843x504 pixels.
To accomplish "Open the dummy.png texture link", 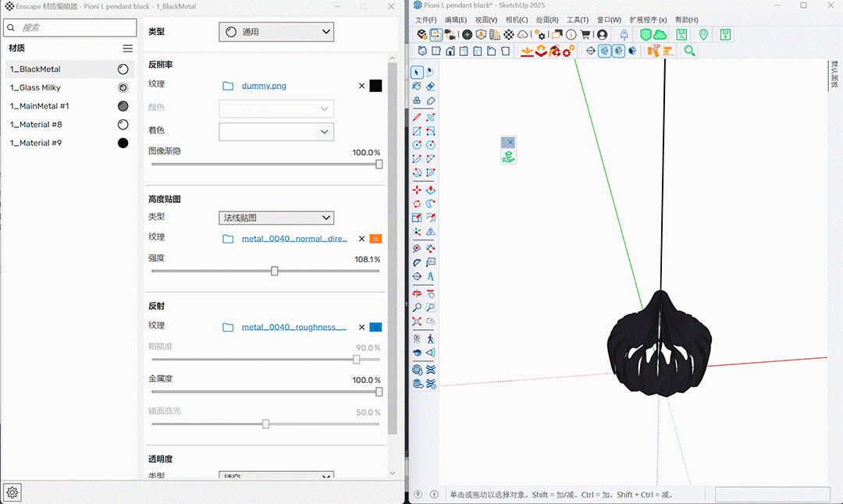I will pyautogui.click(x=264, y=86).
